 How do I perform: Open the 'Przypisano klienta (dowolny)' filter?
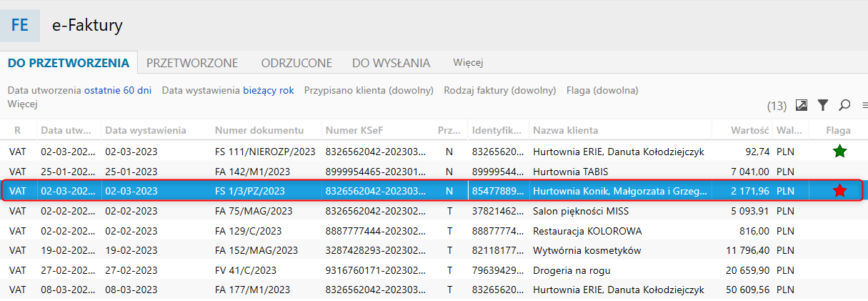click(369, 90)
